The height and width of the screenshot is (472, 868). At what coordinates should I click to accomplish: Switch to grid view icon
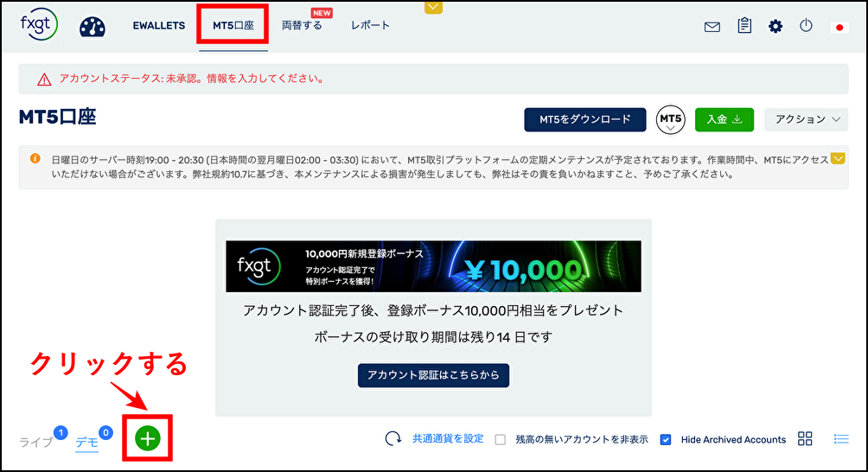tap(805, 439)
